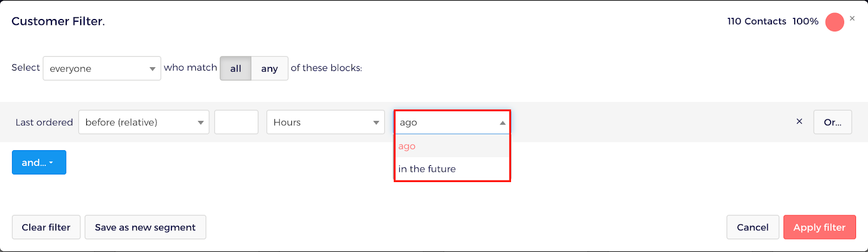The width and height of the screenshot is (868, 252).
Task: Expand the 'before (relative)' dropdown
Action: coord(144,122)
